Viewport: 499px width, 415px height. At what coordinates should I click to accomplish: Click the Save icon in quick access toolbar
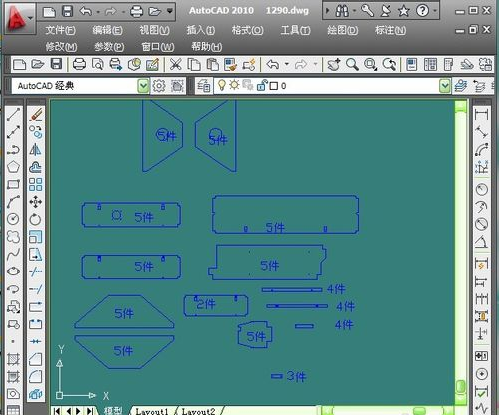pos(68,11)
